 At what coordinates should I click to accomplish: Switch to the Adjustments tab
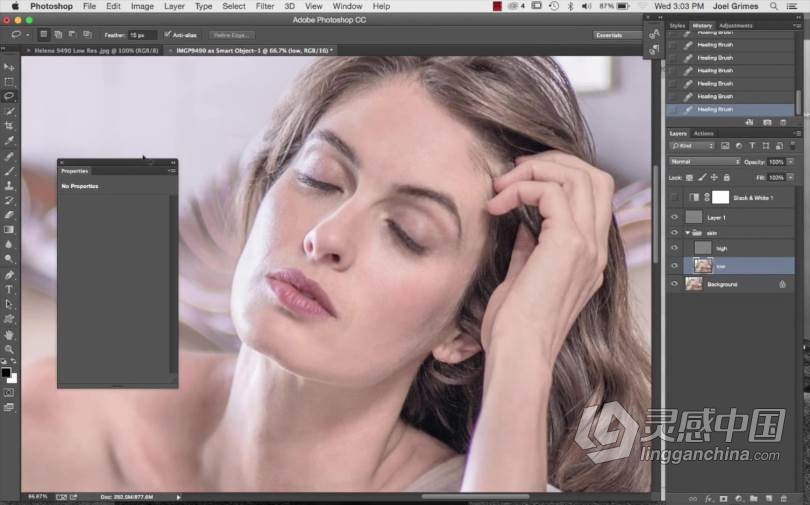[x=736, y=25]
